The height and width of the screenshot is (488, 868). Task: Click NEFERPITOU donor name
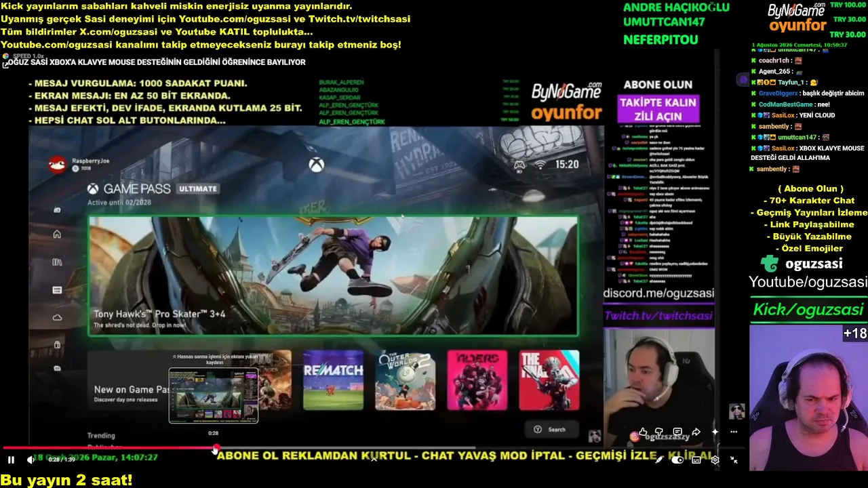tap(660, 40)
